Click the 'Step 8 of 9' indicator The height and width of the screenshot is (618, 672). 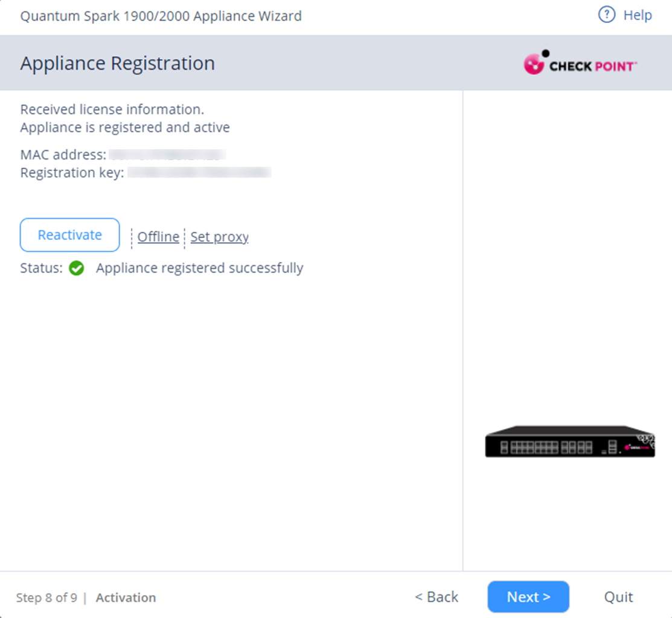[46, 597]
